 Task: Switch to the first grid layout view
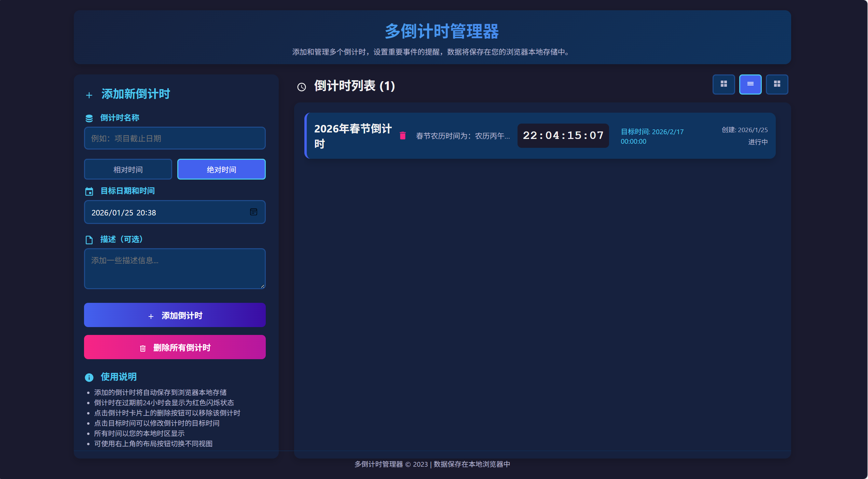pos(724,84)
